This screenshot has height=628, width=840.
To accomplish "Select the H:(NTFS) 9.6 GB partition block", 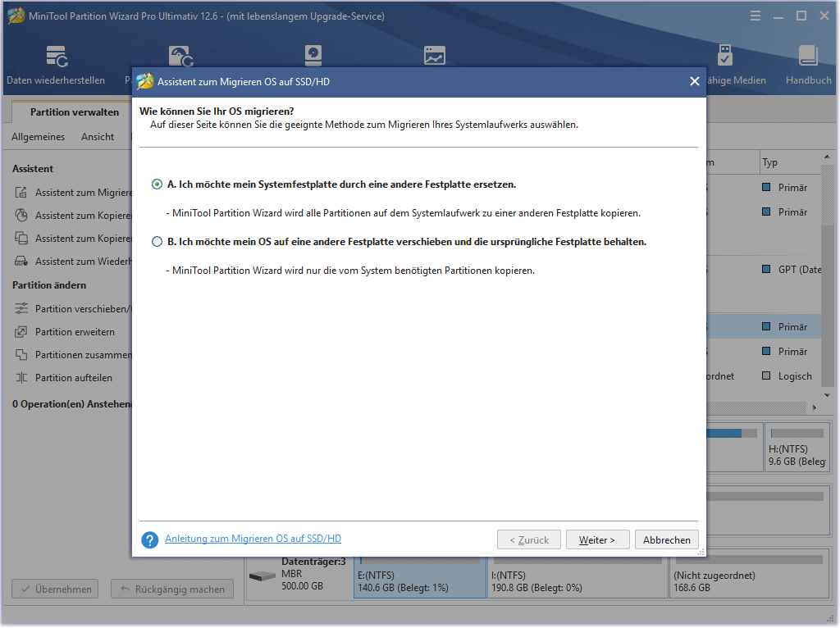I will 797,448.
